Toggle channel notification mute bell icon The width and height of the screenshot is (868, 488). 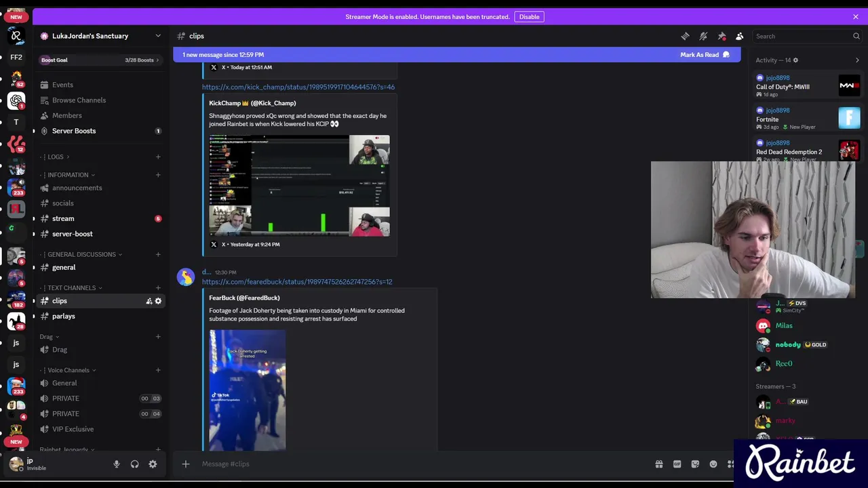click(703, 36)
